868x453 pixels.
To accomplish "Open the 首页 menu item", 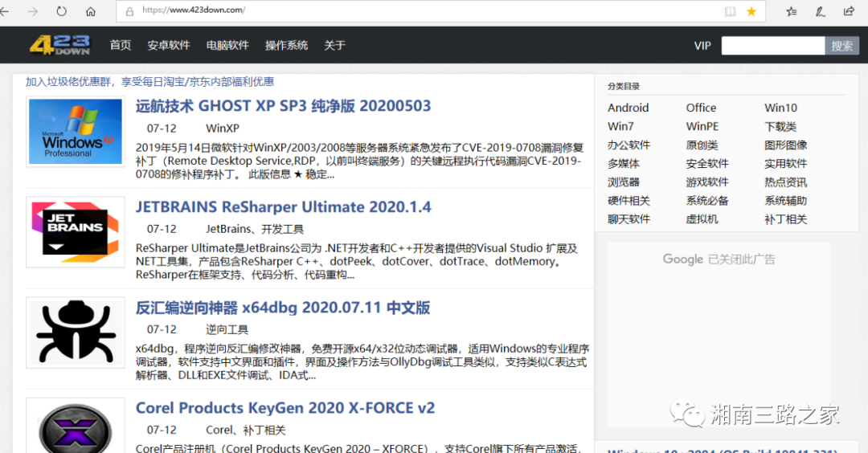I will 120,45.
